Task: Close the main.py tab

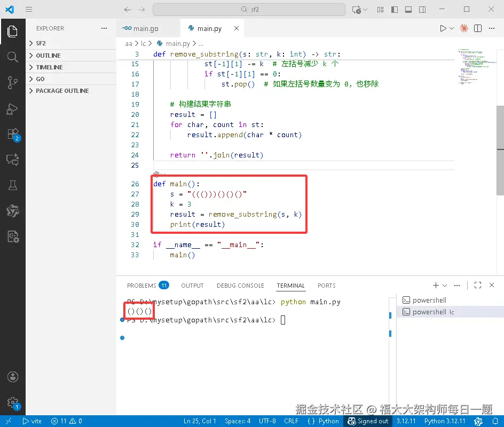Action: 237,28
